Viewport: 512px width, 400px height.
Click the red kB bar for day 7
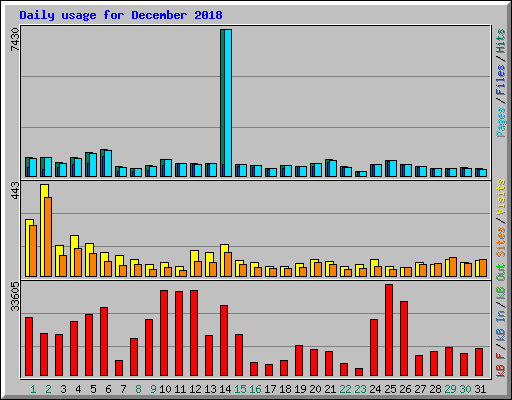[x=119, y=368]
